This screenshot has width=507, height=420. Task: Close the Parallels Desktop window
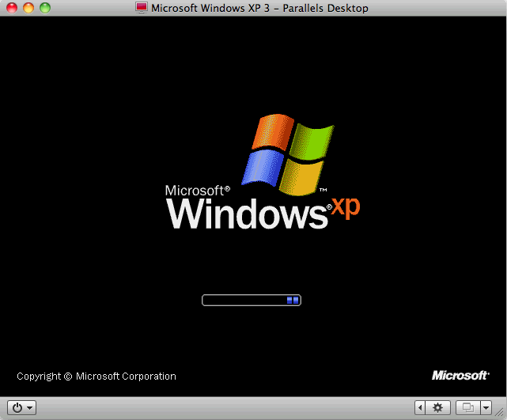(x=12, y=8)
